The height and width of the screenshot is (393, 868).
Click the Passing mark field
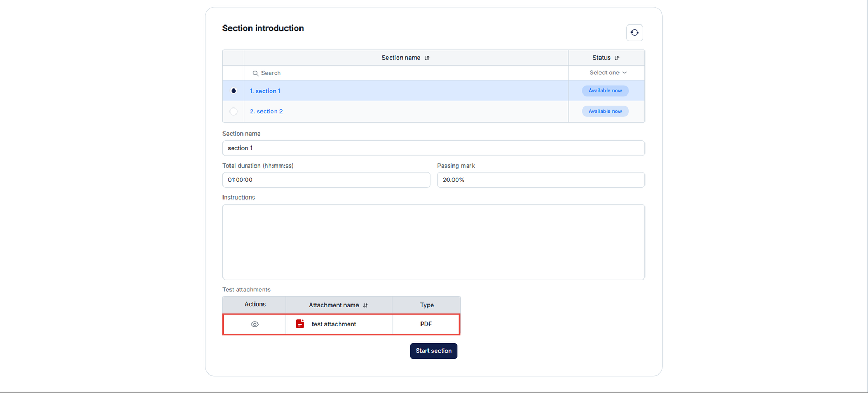(541, 180)
